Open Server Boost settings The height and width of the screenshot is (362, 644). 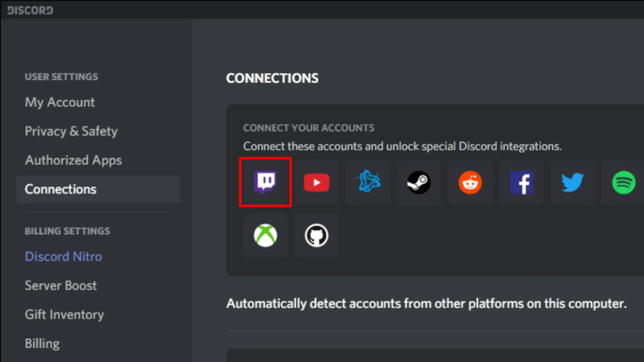(61, 286)
